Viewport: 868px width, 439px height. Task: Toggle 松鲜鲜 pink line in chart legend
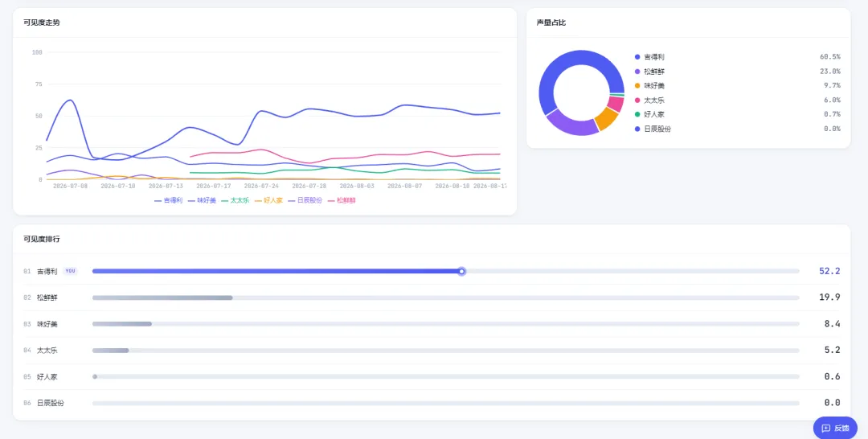point(342,200)
